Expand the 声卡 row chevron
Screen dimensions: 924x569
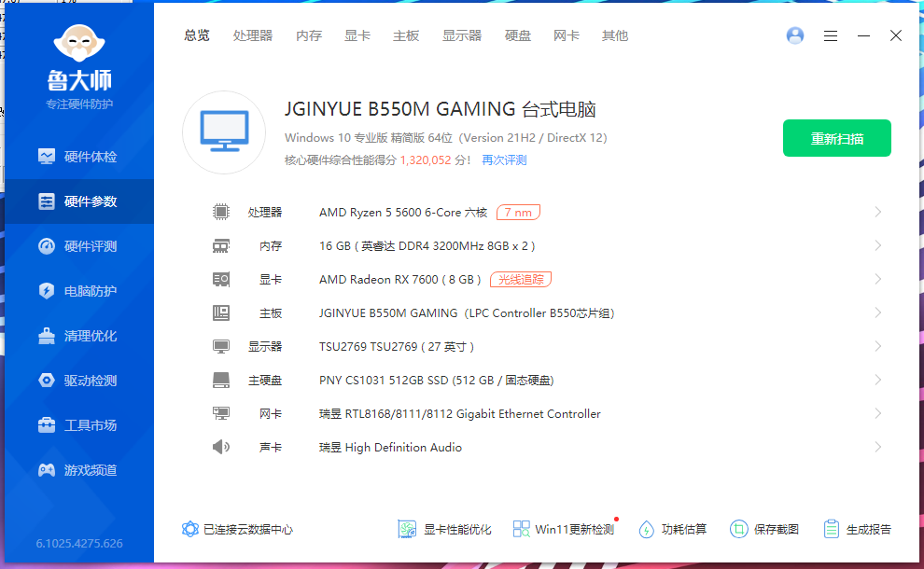pyautogui.click(x=878, y=447)
